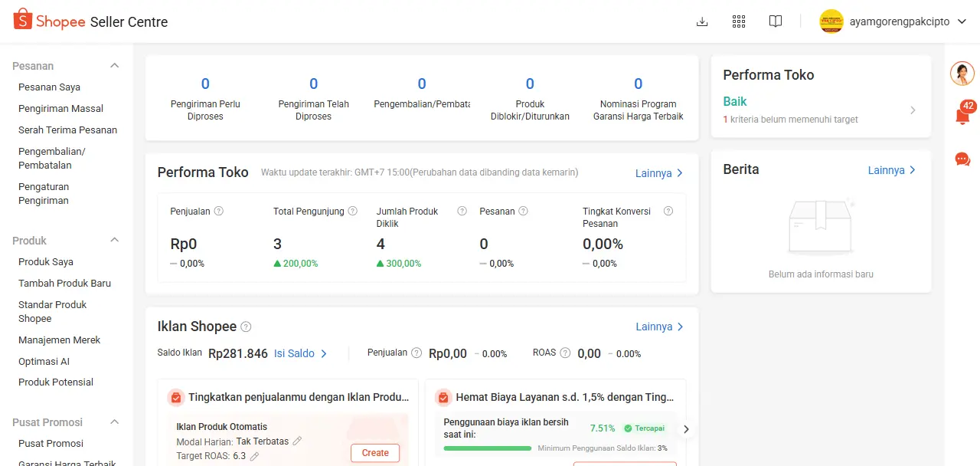Click help icon beside Tingkat Konversi Pesanan
This screenshot has width=980, height=466.
(668, 211)
